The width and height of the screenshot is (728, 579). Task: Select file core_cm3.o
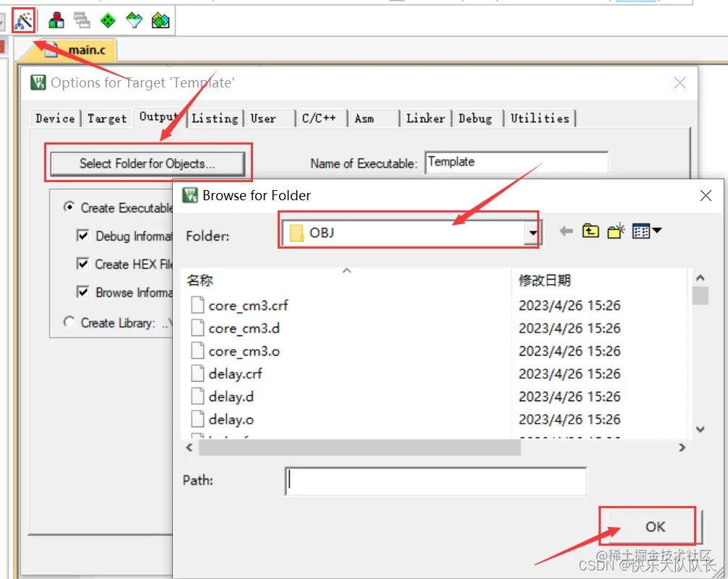(244, 351)
